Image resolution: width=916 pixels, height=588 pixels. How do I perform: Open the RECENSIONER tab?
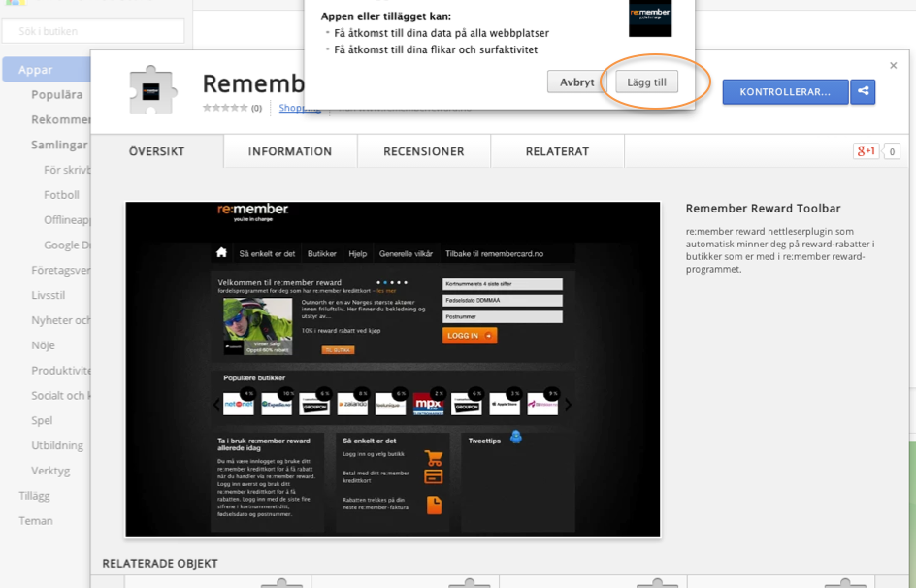(423, 151)
